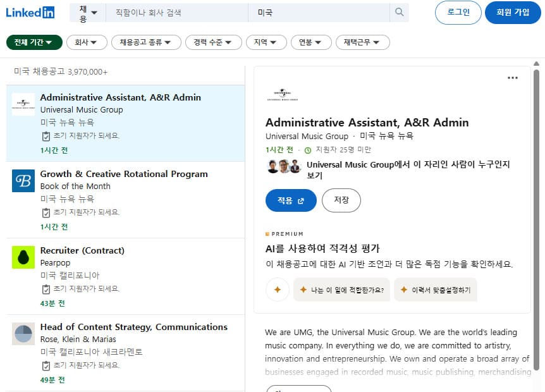Click the job detail pane scrollbar thumb
The image size is (545, 392).
(x=536, y=219)
